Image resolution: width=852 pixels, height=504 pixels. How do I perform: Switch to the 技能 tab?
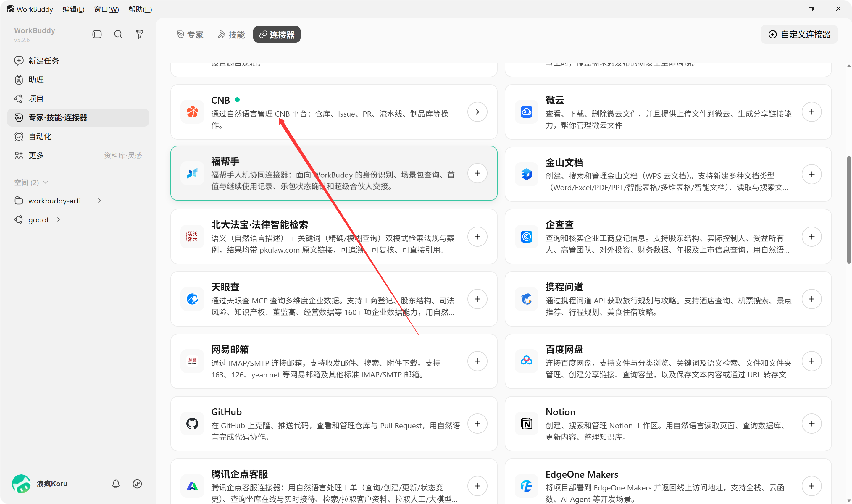231,34
